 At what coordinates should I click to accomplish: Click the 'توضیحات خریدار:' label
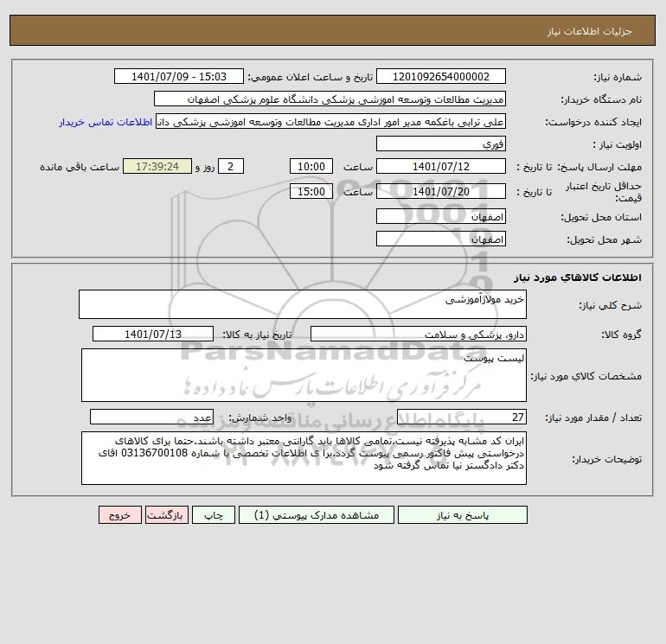point(606,459)
